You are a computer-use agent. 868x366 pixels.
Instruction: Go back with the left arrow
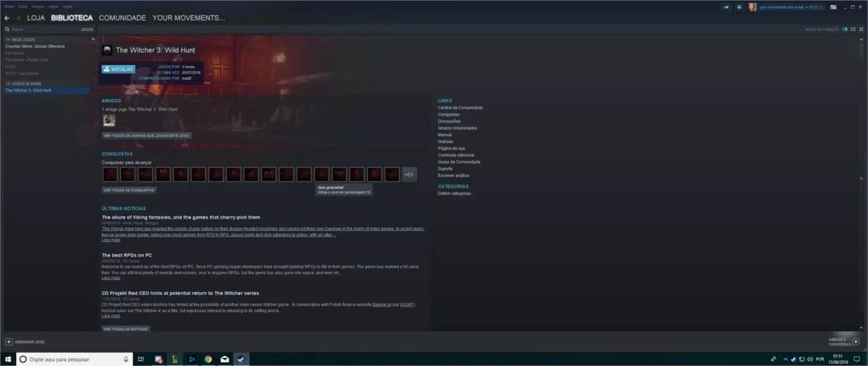pyautogui.click(x=7, y=18)
